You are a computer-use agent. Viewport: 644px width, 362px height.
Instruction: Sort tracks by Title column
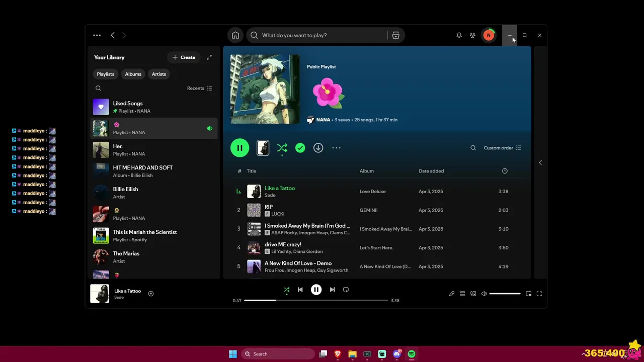coord(252,171)
